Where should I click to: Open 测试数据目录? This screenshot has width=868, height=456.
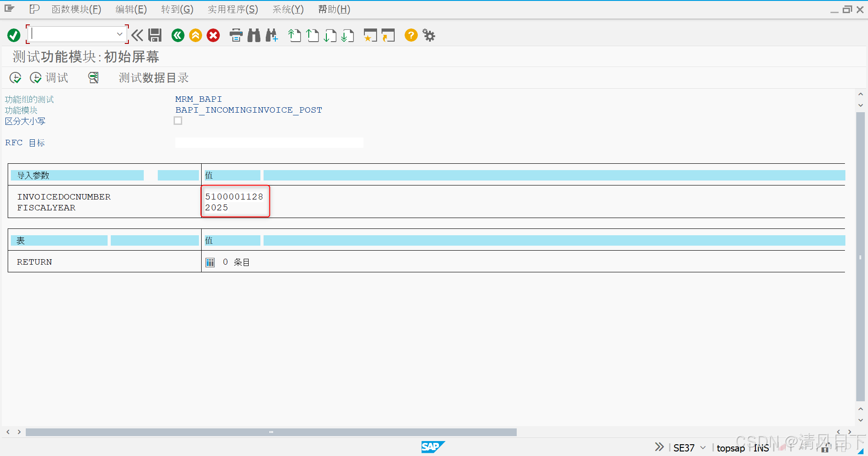[153, 77]
